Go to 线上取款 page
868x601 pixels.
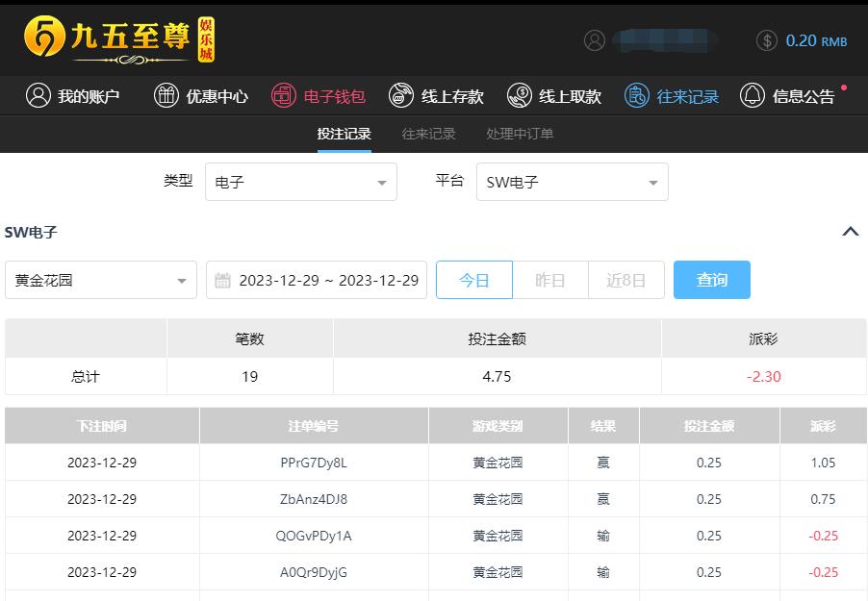coord(554,96)
